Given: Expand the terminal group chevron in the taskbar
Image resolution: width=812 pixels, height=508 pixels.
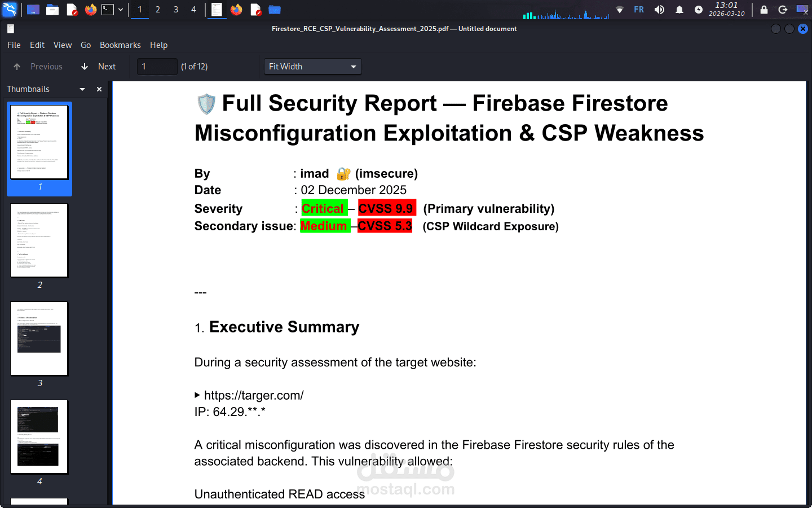Looking at the screenshot, I should [121, 10].
